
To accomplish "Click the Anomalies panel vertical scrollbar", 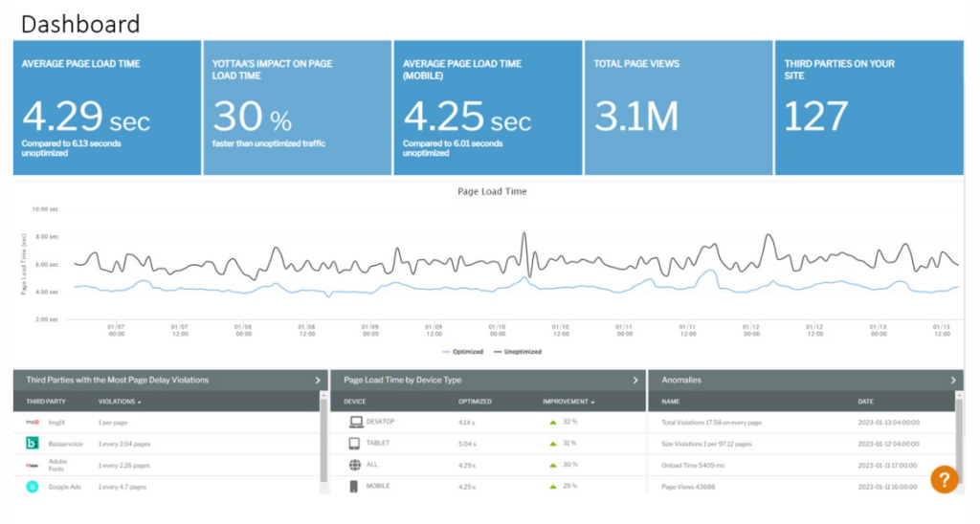I will tap(958, 449).
